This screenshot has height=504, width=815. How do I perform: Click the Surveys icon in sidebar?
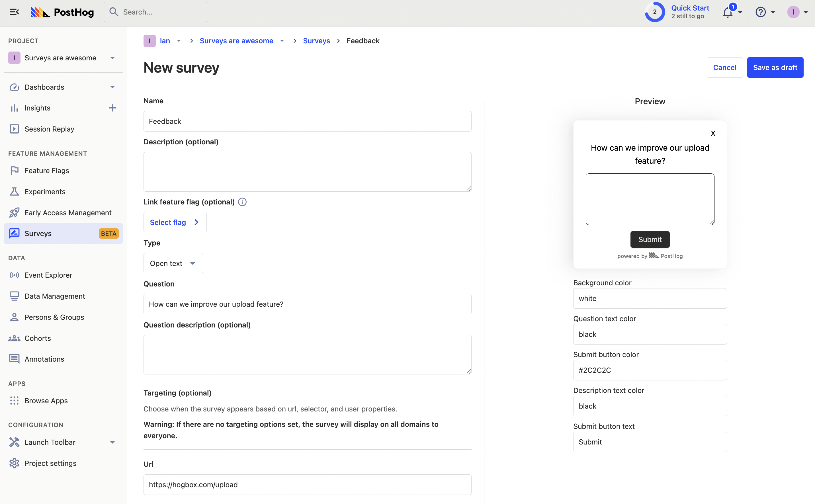coord(14,233)
